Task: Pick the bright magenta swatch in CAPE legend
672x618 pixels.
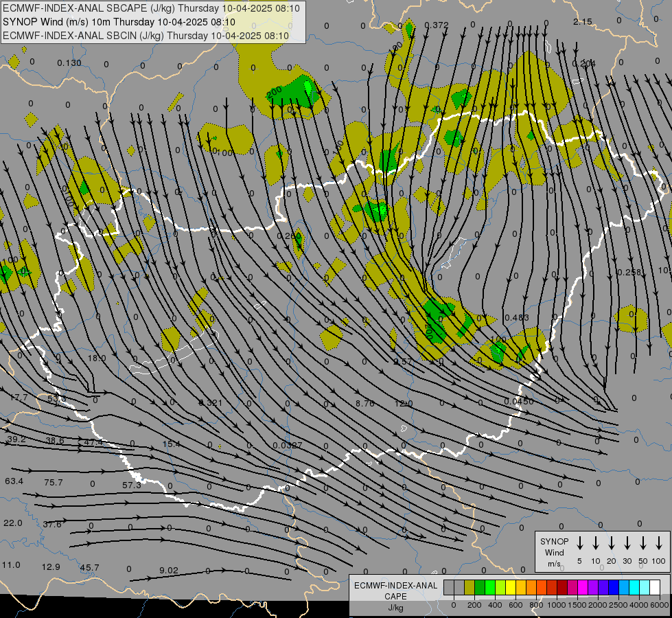Action: pos(583,588)
